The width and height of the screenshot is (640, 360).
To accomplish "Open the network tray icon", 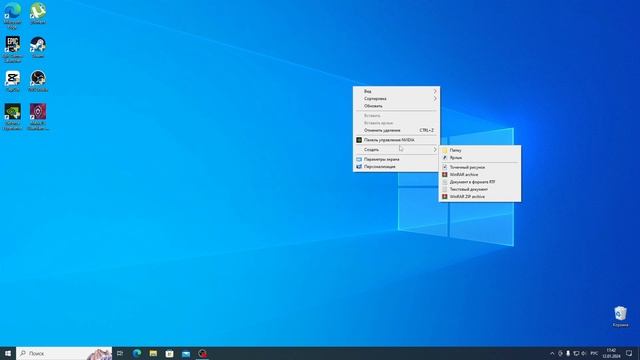I will click(576, 353).
